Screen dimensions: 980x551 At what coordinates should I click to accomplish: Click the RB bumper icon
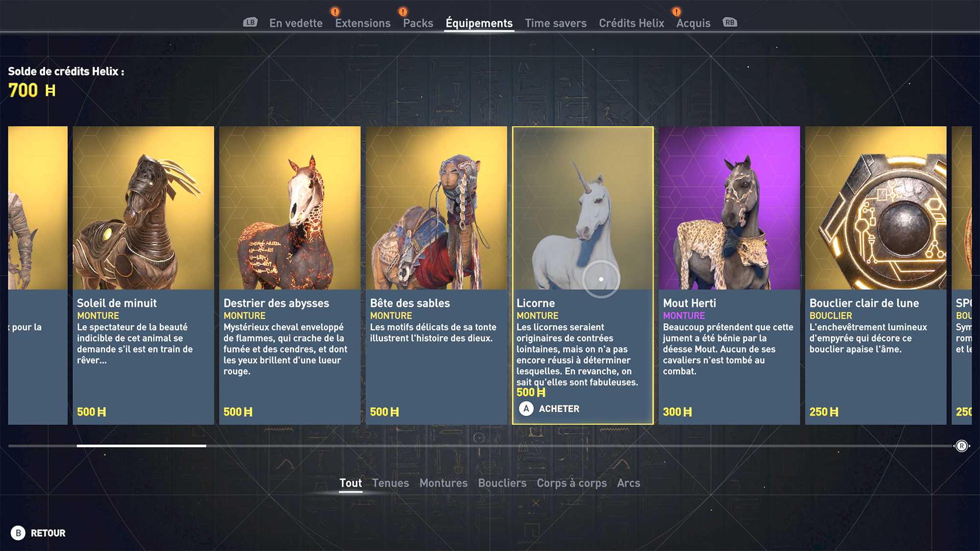(x=730, y=23)
